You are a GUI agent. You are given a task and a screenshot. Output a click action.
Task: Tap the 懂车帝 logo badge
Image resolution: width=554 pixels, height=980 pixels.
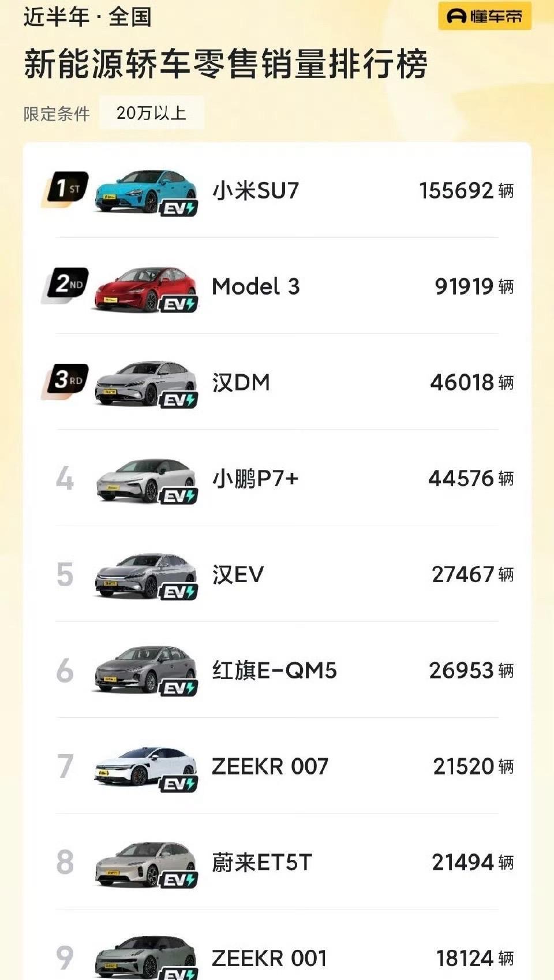[x=484, y=16]
